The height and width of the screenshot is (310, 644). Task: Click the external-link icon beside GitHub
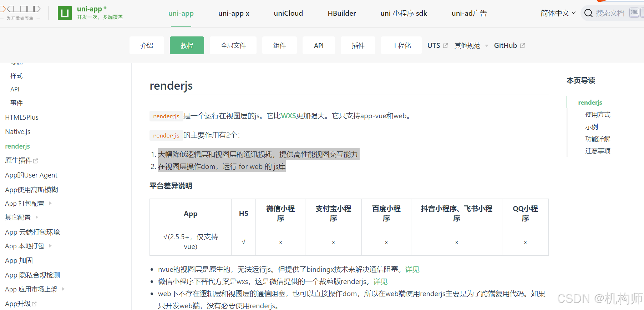(523, 46)
